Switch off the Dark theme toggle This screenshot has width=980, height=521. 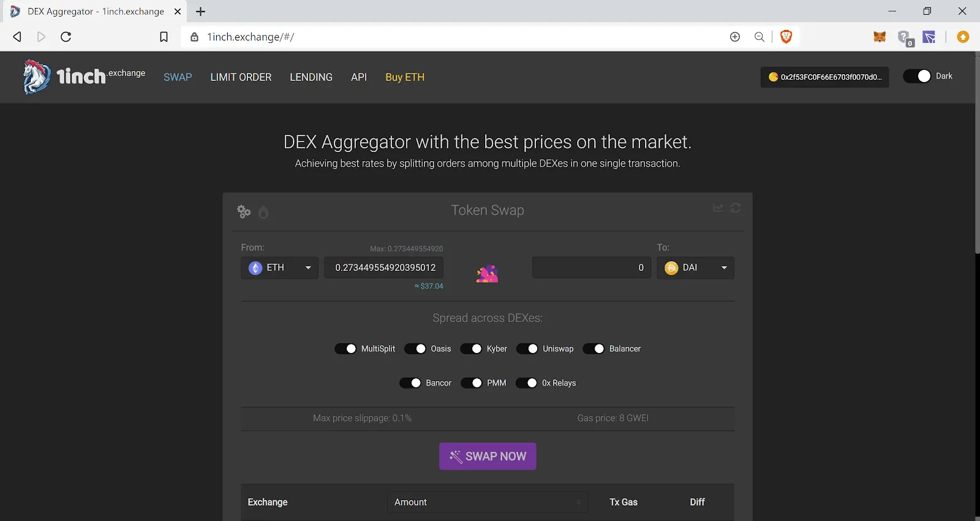(917, 76)
